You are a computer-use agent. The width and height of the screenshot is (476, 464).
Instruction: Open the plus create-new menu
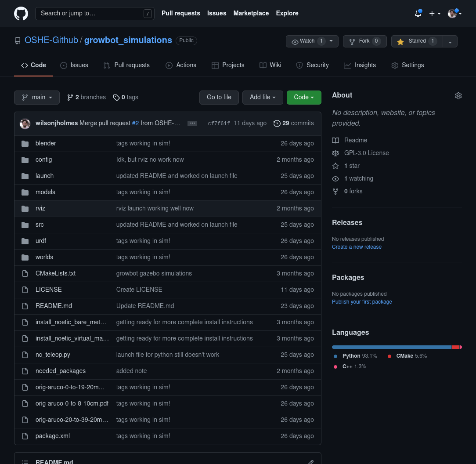tap(435, 13)
